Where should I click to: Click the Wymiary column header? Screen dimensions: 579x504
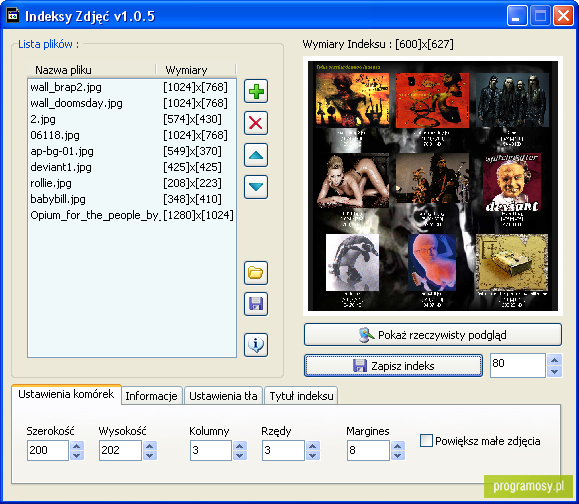pyautogui.click(x=196, y=70)
